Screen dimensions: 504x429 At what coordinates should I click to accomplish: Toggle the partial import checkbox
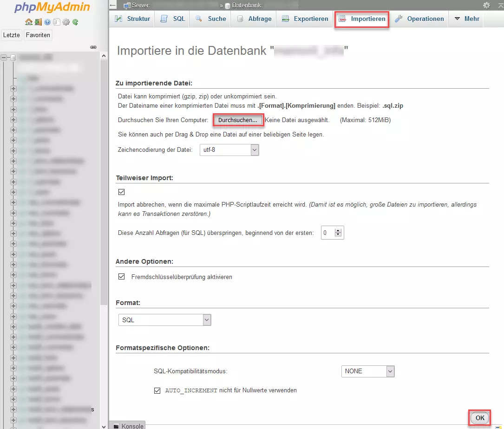point(122,192)
